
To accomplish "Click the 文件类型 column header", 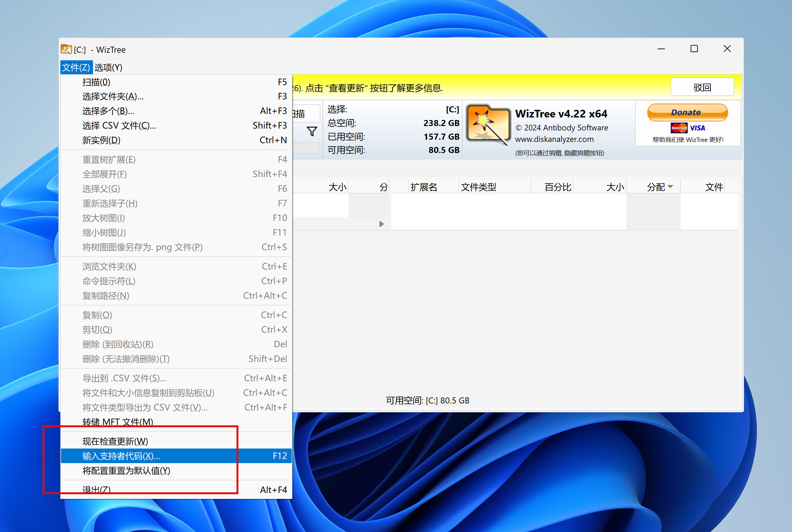I will [478, 187].
